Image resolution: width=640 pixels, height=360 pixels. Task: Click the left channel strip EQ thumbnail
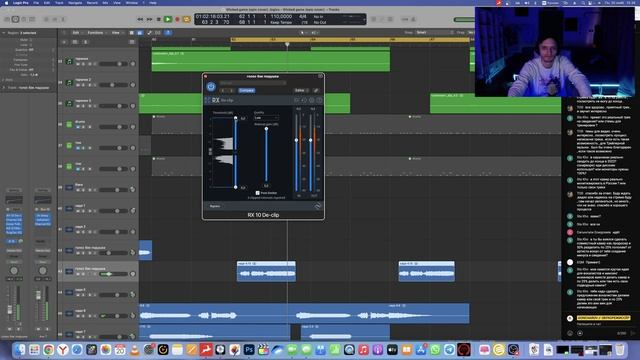(14, 200)
